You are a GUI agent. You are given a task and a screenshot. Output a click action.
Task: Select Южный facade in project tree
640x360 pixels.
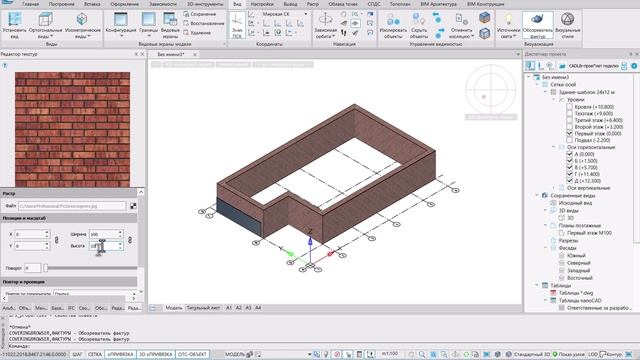click(x=576, y=256)
